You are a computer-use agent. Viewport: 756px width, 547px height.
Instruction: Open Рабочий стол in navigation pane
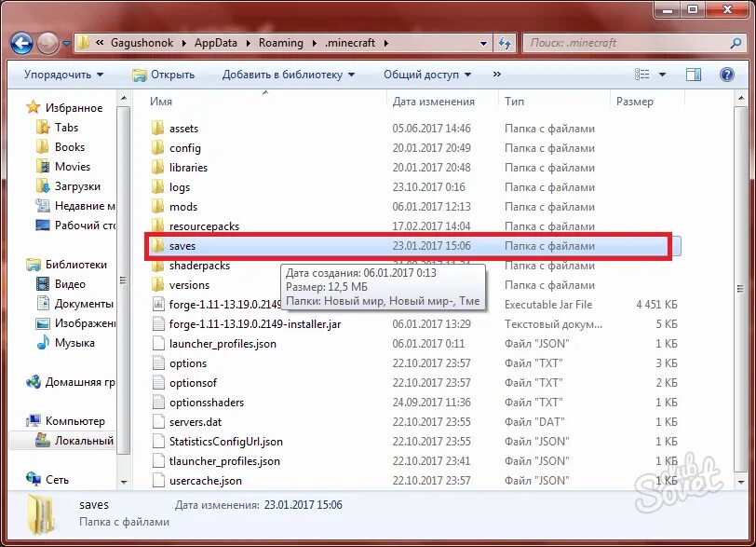(x=75, y=226)
